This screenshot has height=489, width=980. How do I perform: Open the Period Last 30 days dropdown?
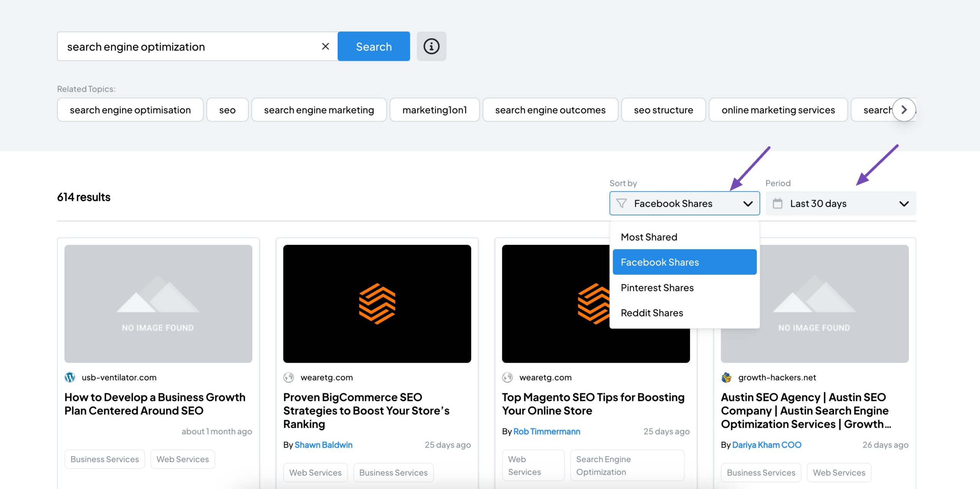click(841, 203)
